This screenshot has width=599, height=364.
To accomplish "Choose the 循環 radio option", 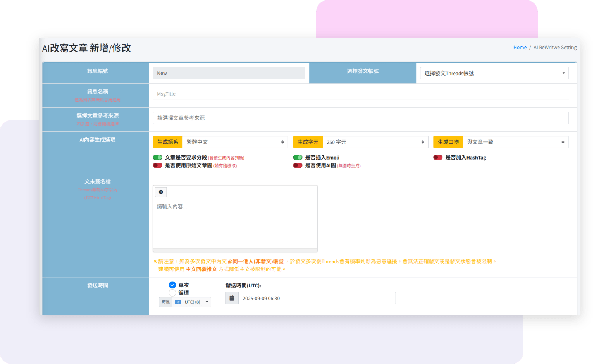I will coord(172,293).
